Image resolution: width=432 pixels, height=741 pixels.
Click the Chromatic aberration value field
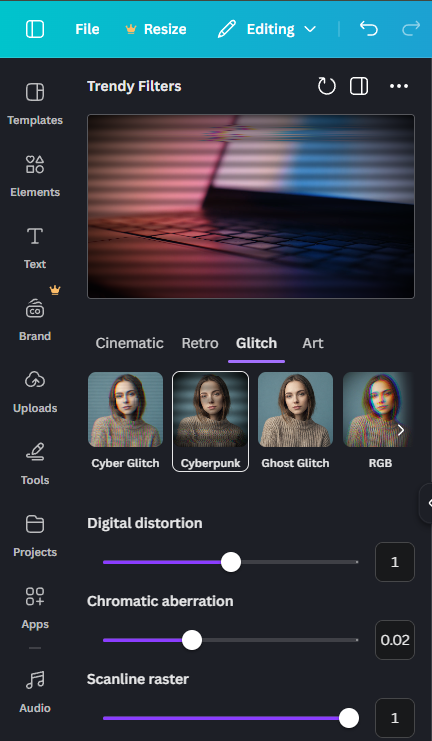[x=395, y=640]
